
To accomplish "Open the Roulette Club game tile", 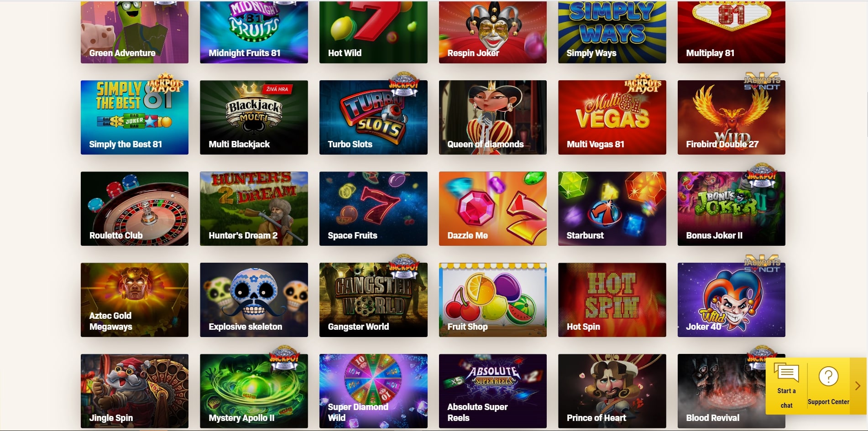I will 135,208.
